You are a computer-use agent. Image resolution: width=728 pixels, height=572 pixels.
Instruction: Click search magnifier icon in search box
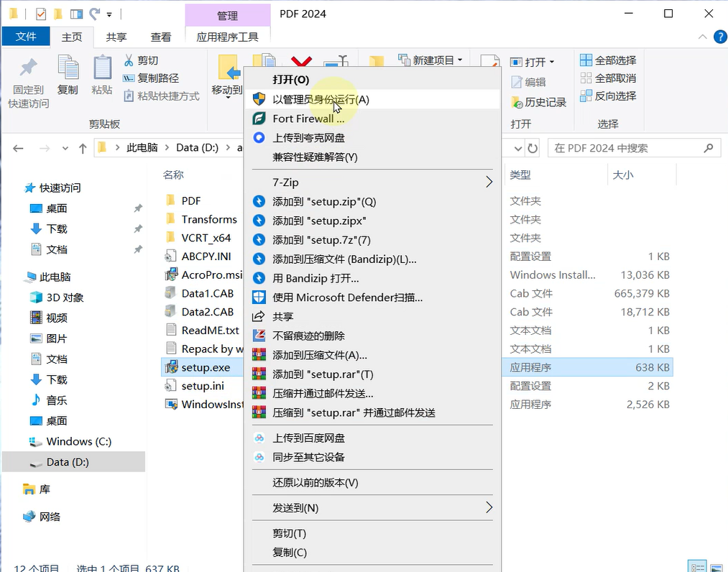tap(708, 148)
